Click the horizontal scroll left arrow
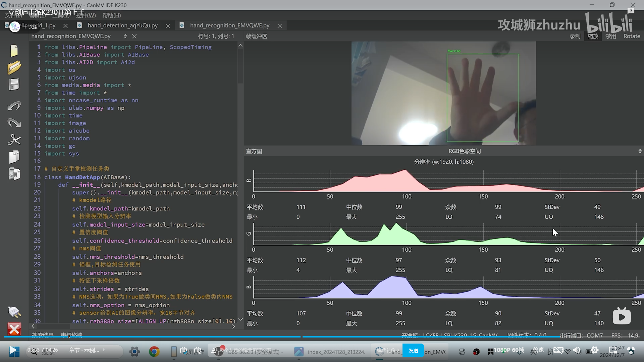Image resolution: width=644 pixels, height=362 pixels. [x=33, y=326]
